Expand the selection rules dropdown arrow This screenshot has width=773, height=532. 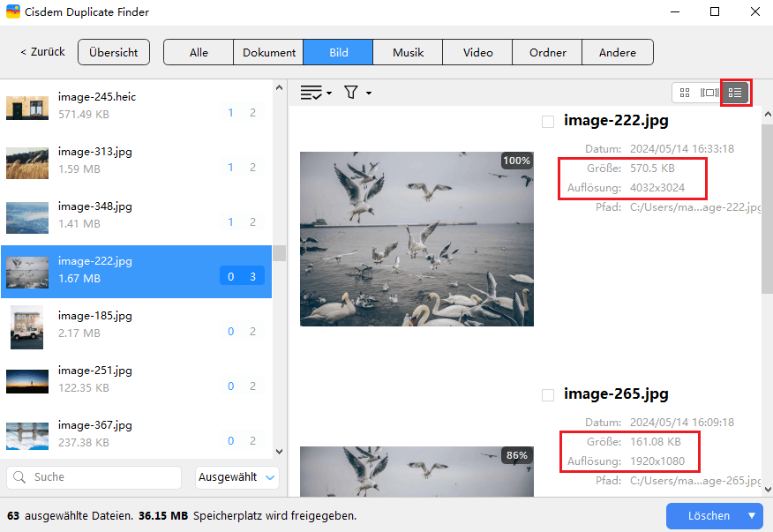point(329,94)
